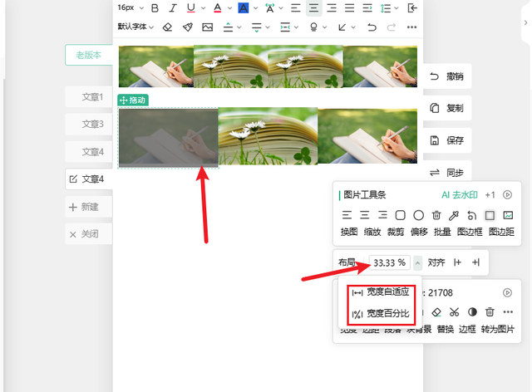
Task: Select the daisy book middle image
Action: coord(268,136)
